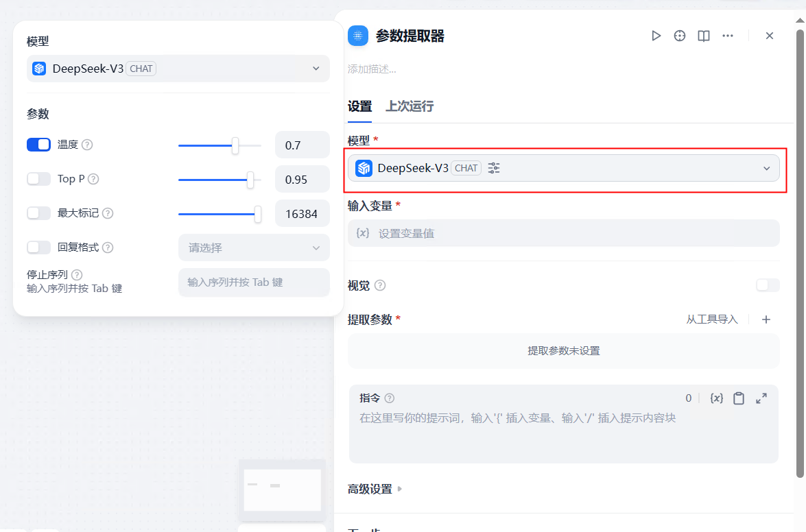Viewport: 806px width, 532px height.
Task: Open the API/globe icon in node header
Action: 679,35
